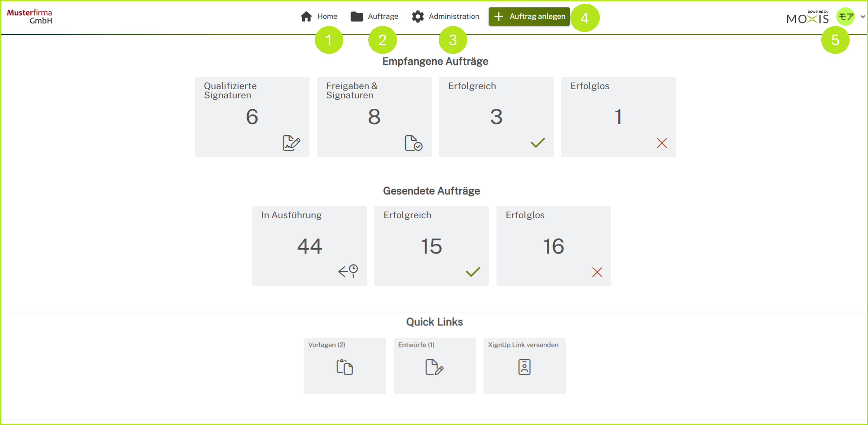Click the clipboard icon under Vorlagen

344,367
